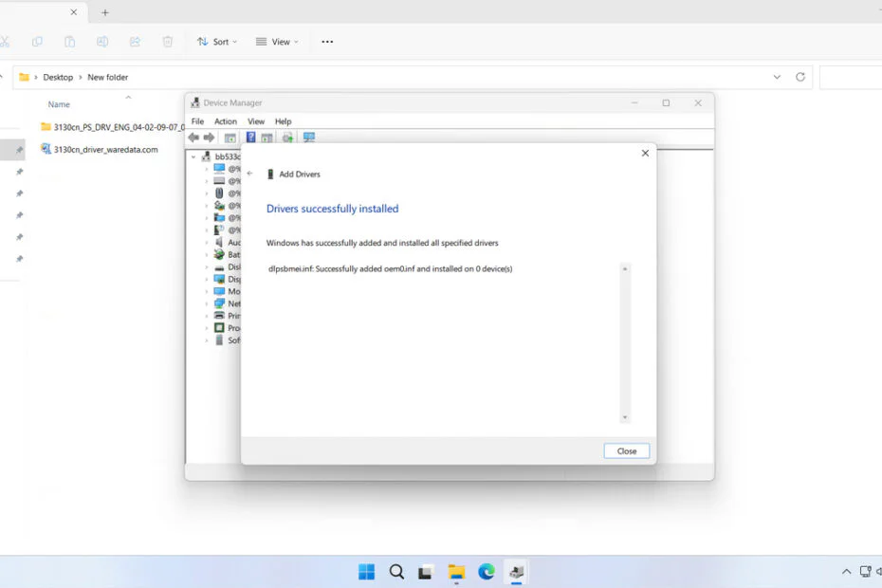Screen dimensions: 882x588
Task: Click the Rename icon in Explorer toolbar
Action: (x=102, y=42)
